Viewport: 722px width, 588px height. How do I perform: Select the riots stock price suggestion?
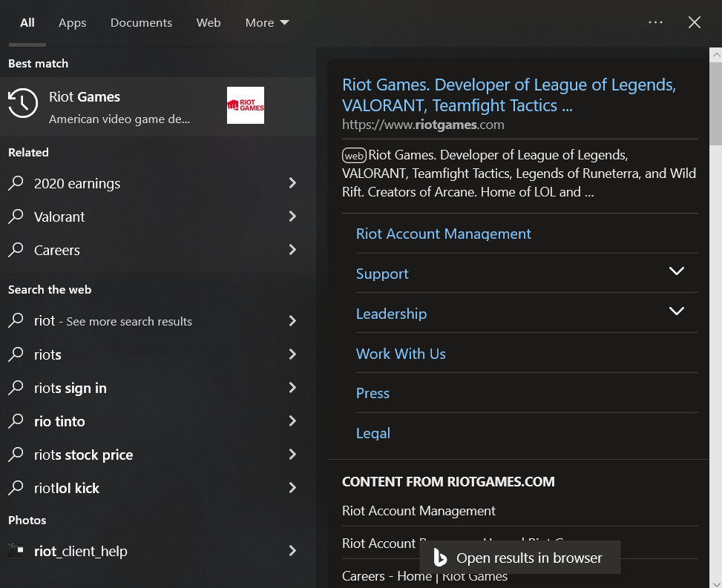[x=158, y=454]
